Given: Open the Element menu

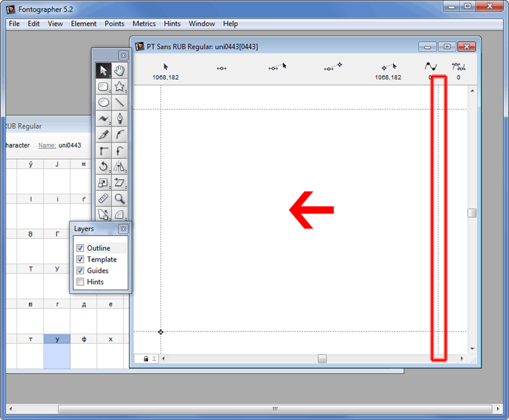Looking at the screenshot, I should click(x=83, y=24).
